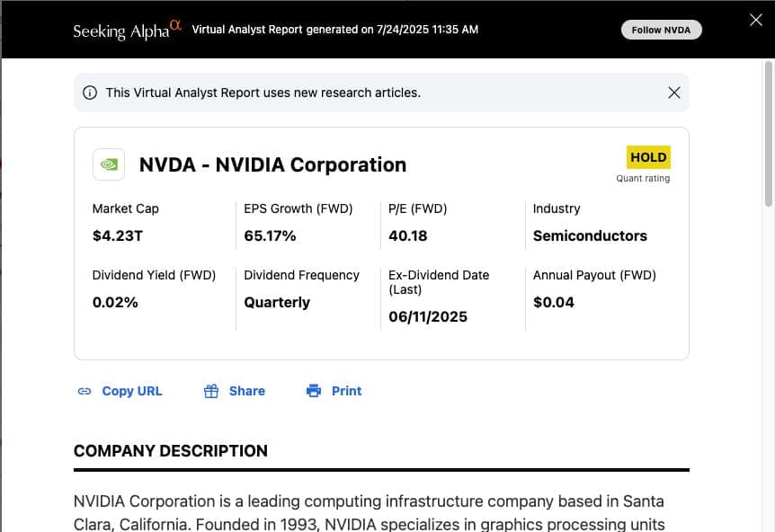Click the Quant rating label
The width and height of the screenshot is (775, 532).
point(643,178)
